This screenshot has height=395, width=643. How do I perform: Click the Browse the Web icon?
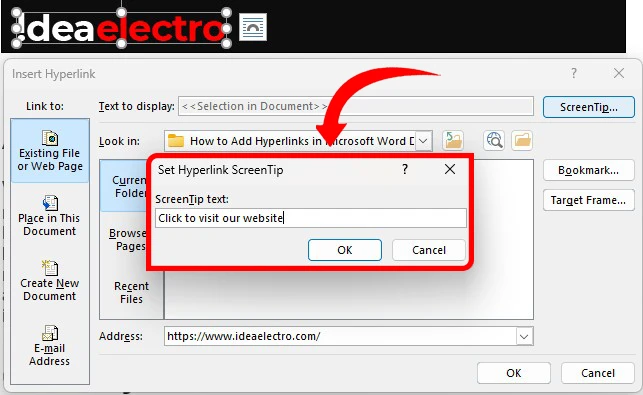click(494, 141)
